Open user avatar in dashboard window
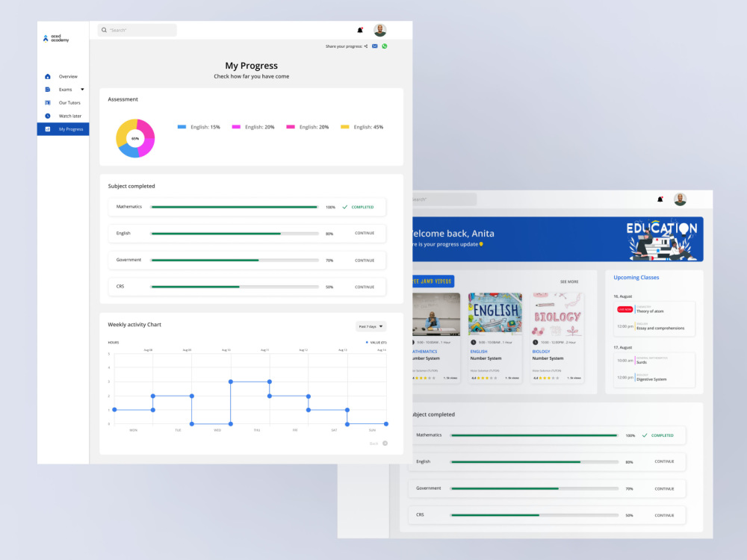747x560 pixels. (680, 199)
